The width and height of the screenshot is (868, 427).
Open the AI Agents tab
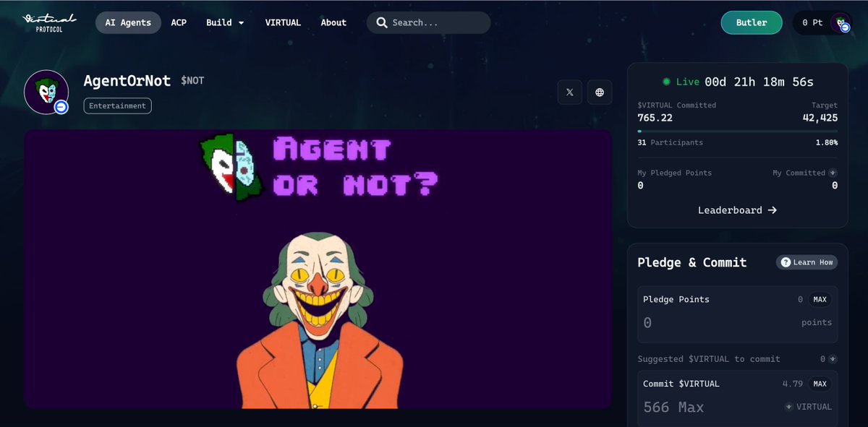[x=128, y=22]
